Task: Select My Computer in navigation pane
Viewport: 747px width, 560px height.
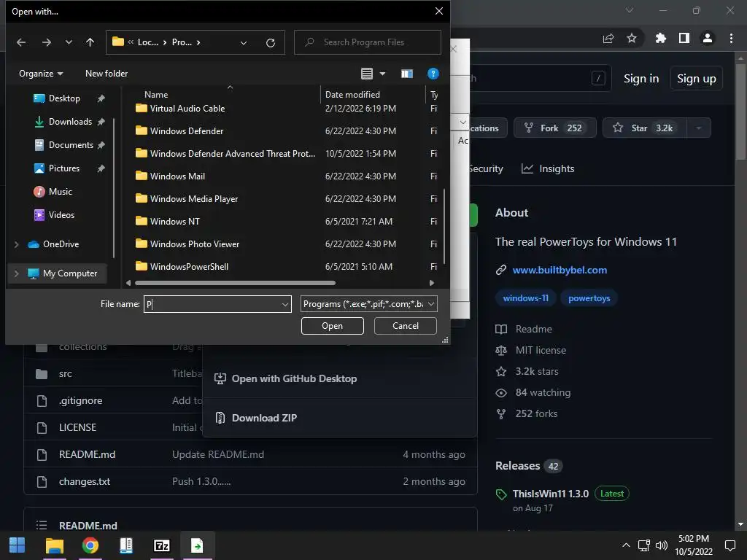Action: coord(69,273)
